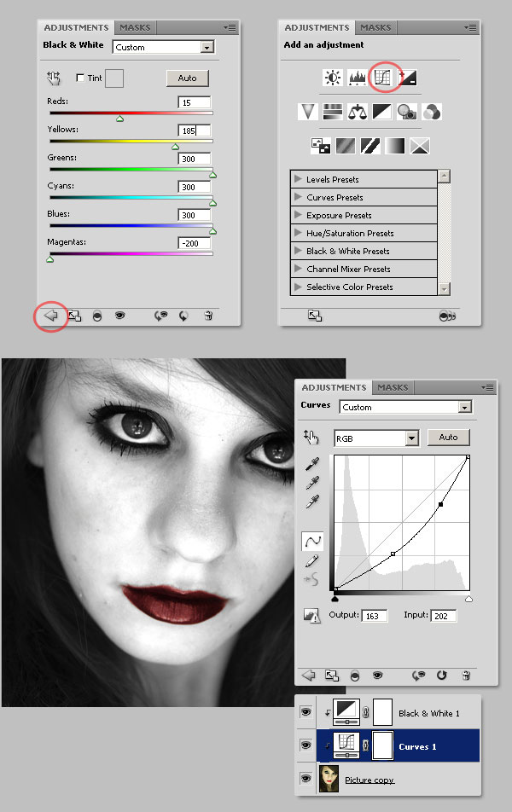Toggle visibility of Picture copy layer
Image resolution: width=512 pixels, height=812 pixels.
(x=305, y=779)
